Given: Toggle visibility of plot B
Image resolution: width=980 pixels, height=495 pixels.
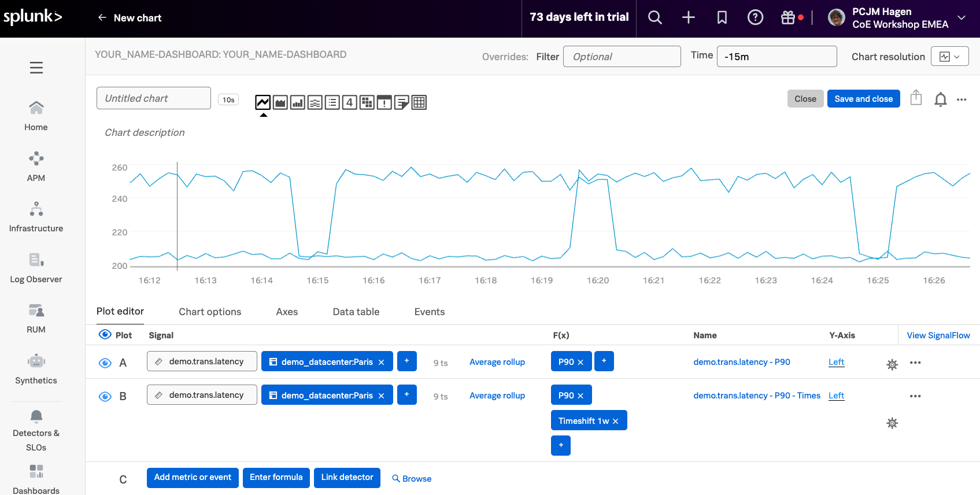Looking at the screenshot, I should pyautogui.click(x=105, y=397).
